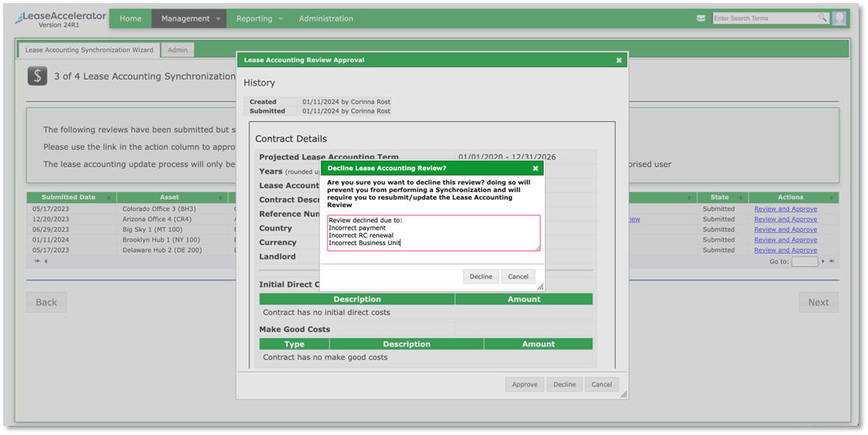Image resolution: width=868 pixels, height=435 pixels.
Task: Sort by Asset column arrows
Action: 220,198
